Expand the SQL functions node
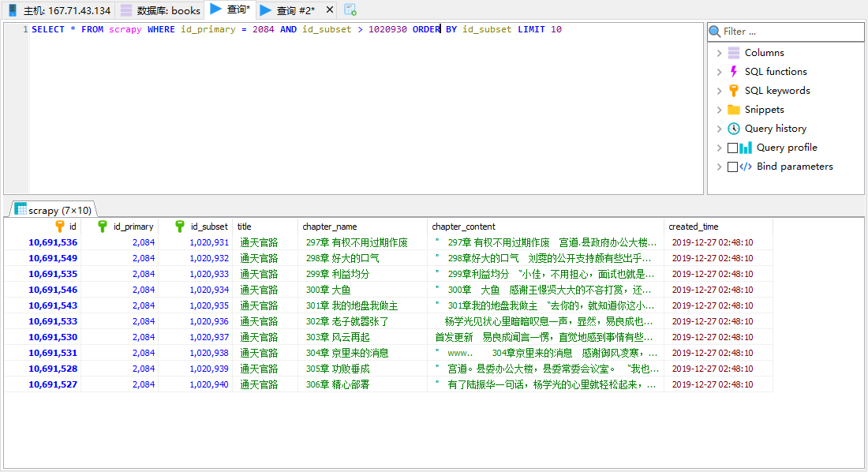 pos(719,72)
